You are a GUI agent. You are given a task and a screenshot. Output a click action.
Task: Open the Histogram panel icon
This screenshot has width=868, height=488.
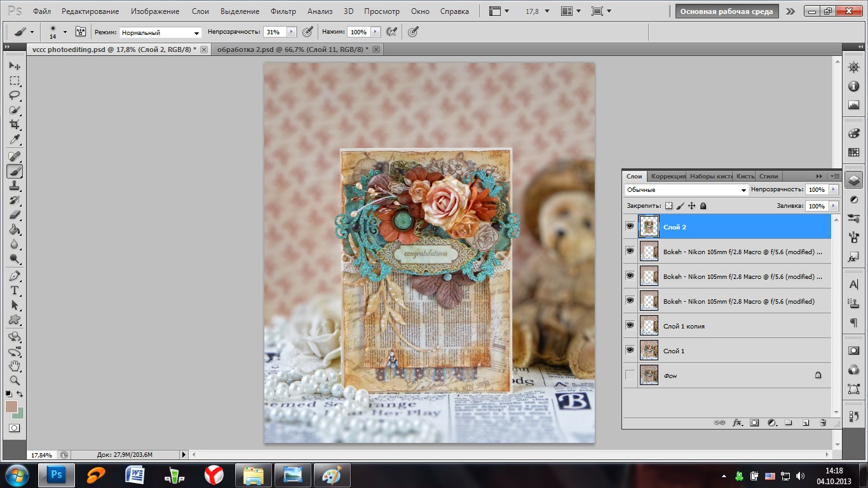[853, 105]
